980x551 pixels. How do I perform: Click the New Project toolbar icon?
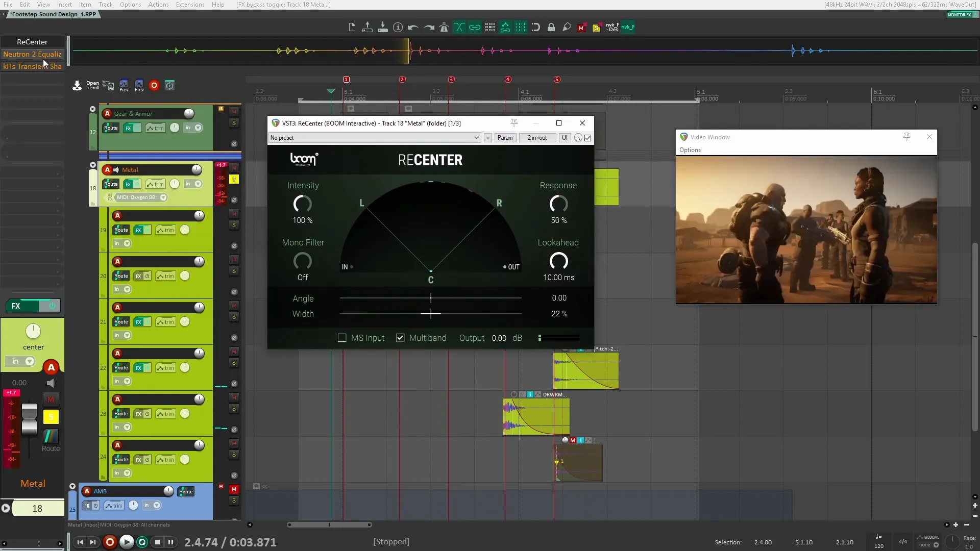click(352, 28)
